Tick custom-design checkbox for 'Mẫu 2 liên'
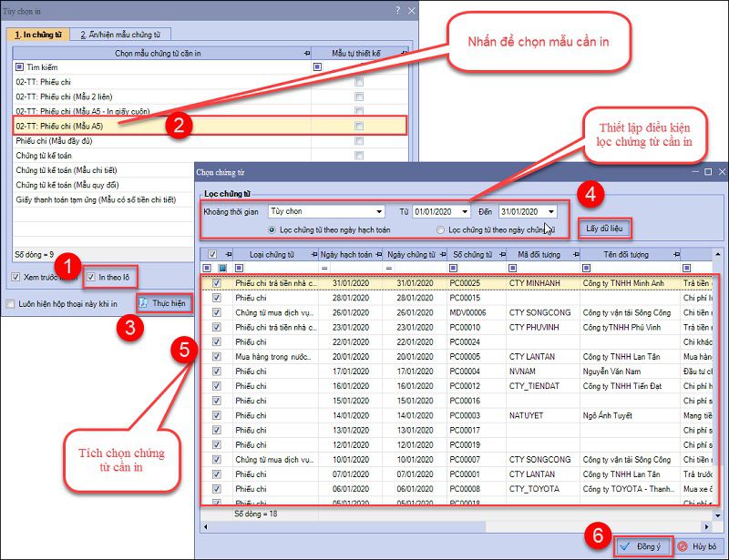 coord(359,97)
